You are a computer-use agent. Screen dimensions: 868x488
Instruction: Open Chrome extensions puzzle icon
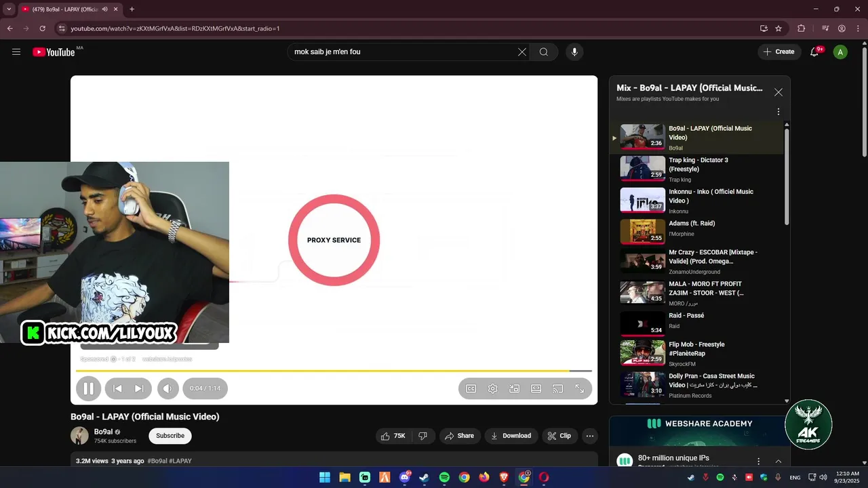tap(802, 28)
